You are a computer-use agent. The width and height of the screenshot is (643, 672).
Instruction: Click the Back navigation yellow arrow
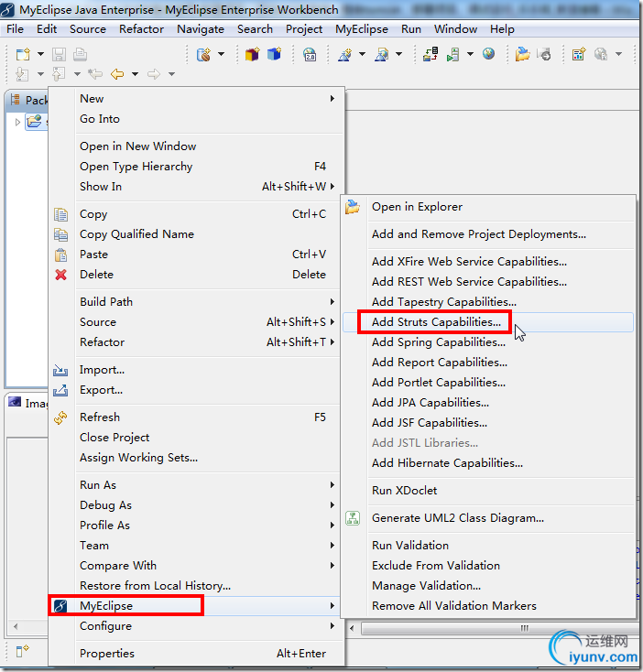coord(117,74)
